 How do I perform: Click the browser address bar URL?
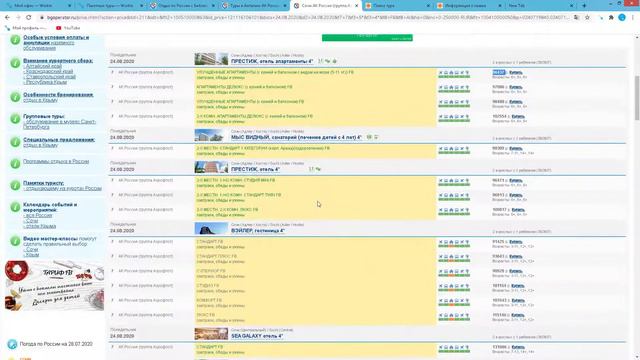point(306,18)
